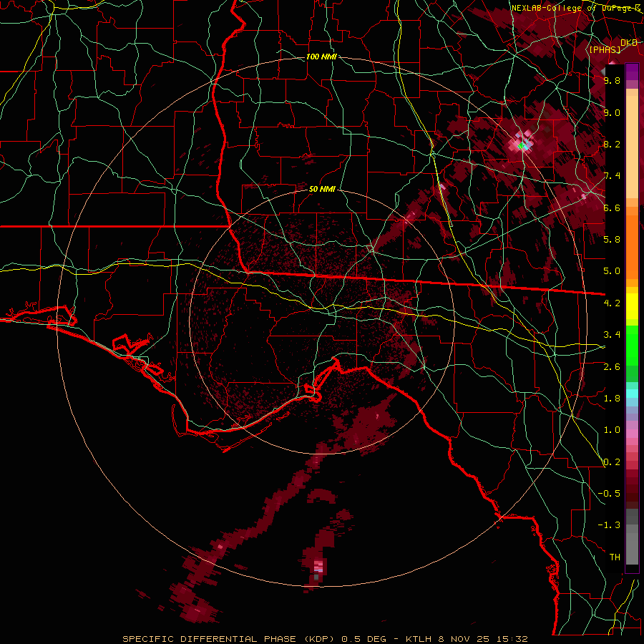
Task: Select the 6.6 value on the scale
Action: (612, 208)
